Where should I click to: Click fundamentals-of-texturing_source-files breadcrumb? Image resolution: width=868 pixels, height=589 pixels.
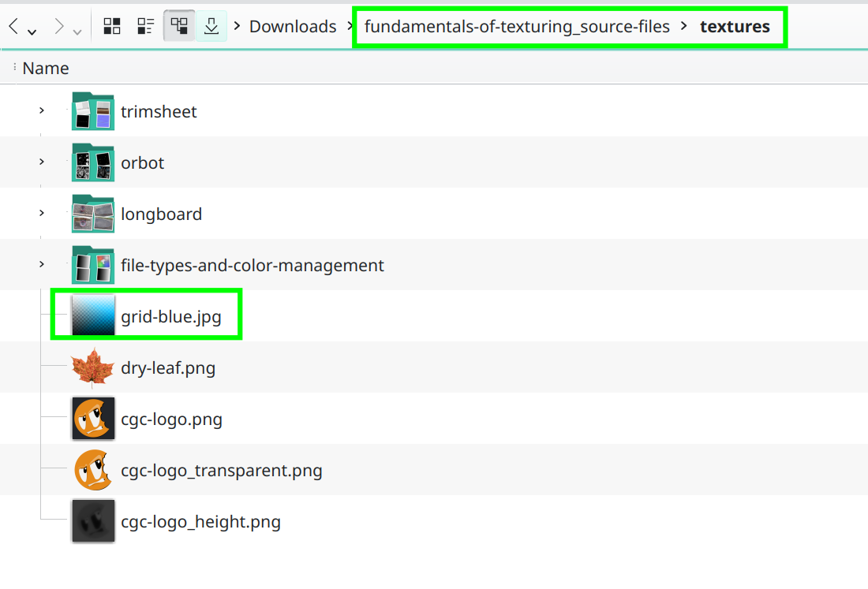pyautogui.click(x=517, y=27)
